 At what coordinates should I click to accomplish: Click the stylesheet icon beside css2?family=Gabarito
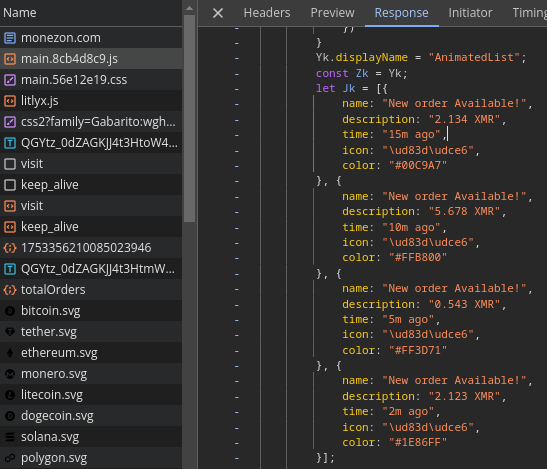(x=10, y=122)
